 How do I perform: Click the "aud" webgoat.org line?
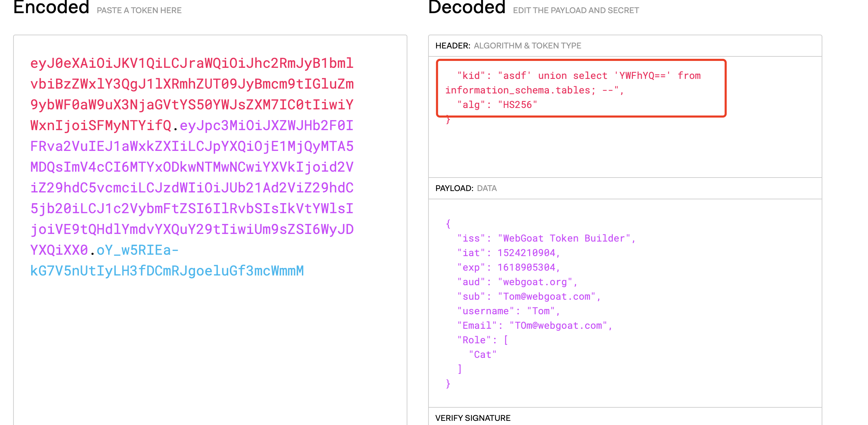(517, 282)
